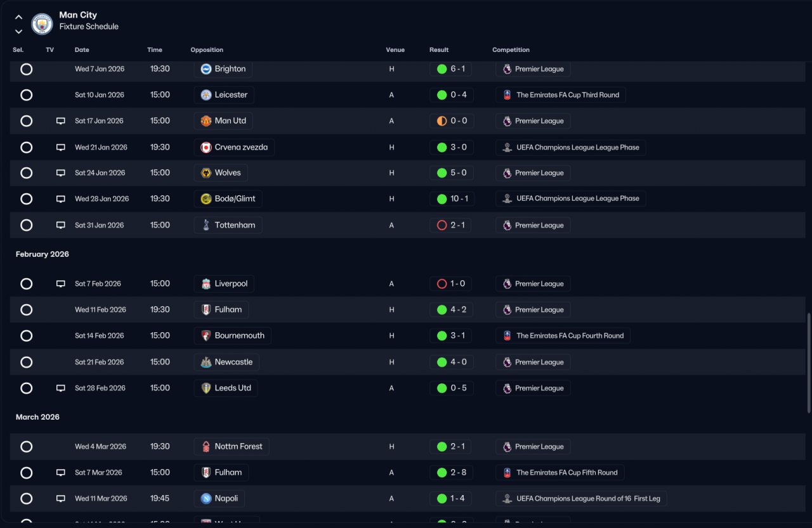This screenshot has width=812, height=528.
Task: Click the Tottenham club crest
Action: [x=206, y=225]
